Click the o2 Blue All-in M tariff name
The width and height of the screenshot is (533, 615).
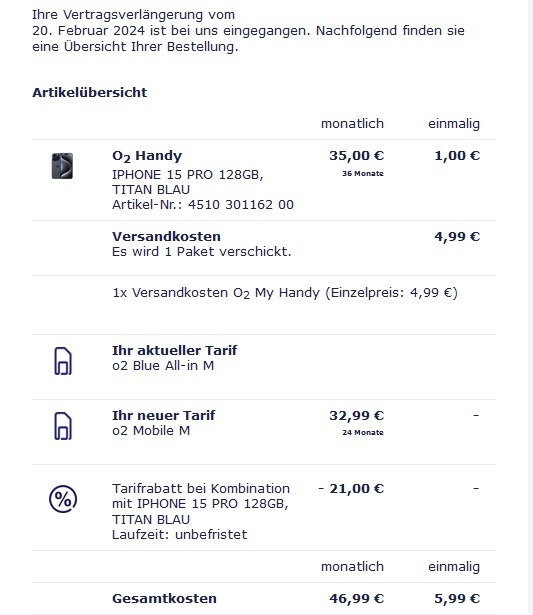pyautogui.click(x=163, y=366)
